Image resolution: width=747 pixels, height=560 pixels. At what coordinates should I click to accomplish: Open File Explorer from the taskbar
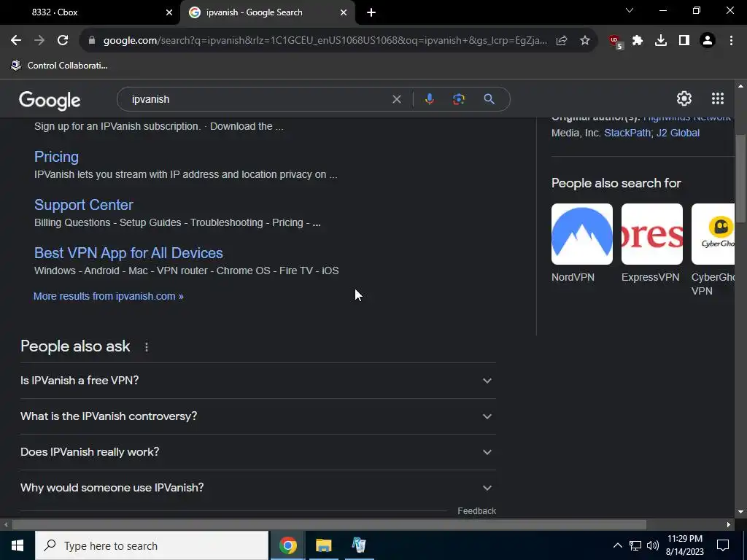tap(323, 545)
